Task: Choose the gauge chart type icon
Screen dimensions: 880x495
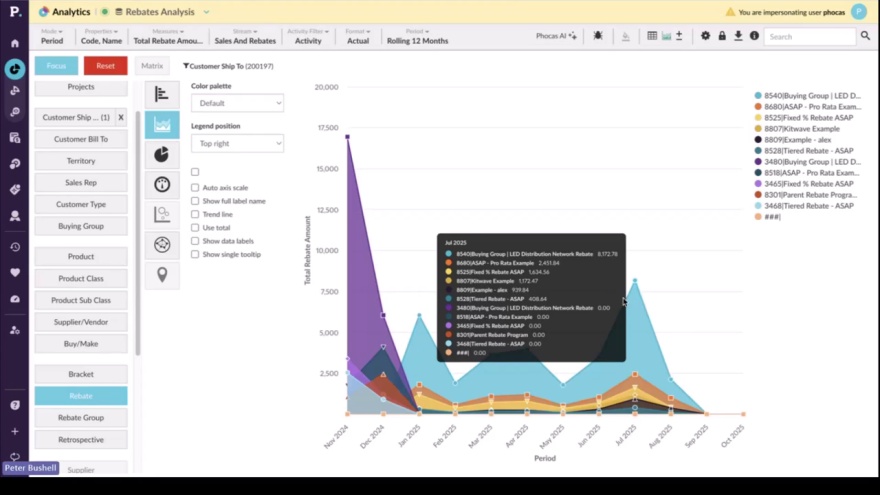Action: tap(162, 185)
